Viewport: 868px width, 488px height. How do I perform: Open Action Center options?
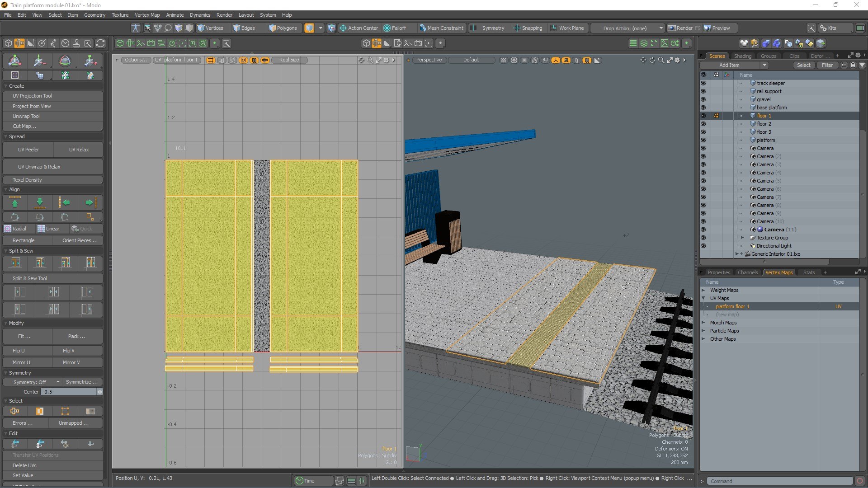coord(359,28)
